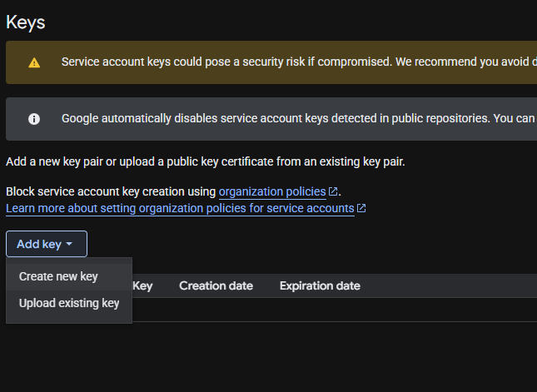Click the Google automatically disables keys notice
Screen dimensions: 537x392
[x=299, y=118]
